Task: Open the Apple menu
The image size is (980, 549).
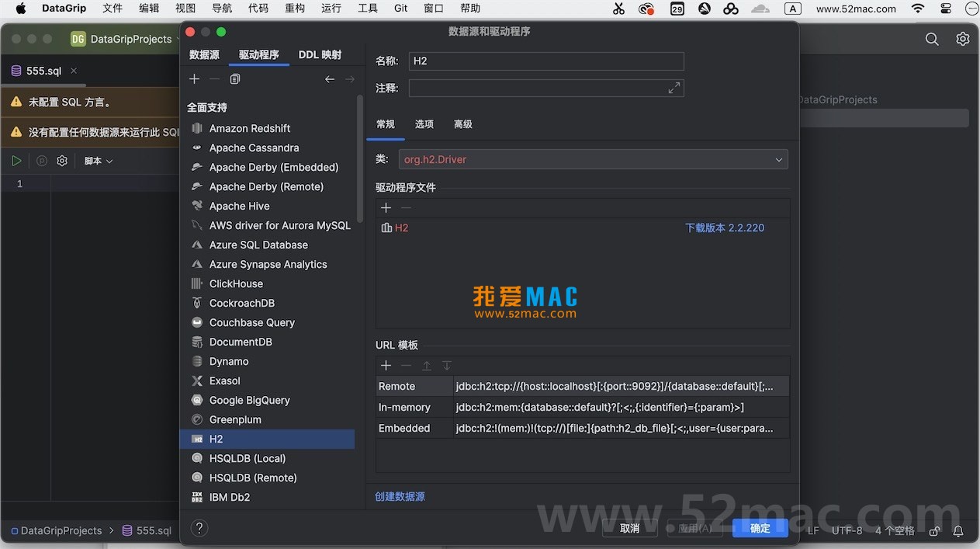Action: click(x=20, y=9)
